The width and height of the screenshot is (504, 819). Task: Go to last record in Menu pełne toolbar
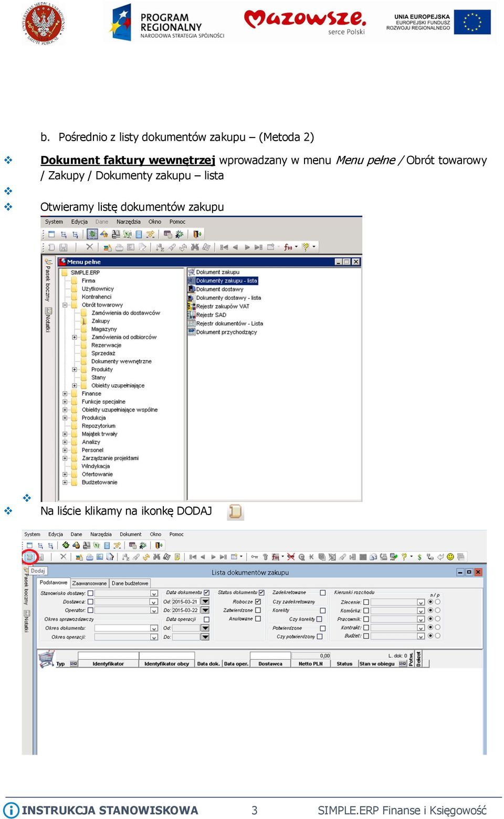coord(258,247)
